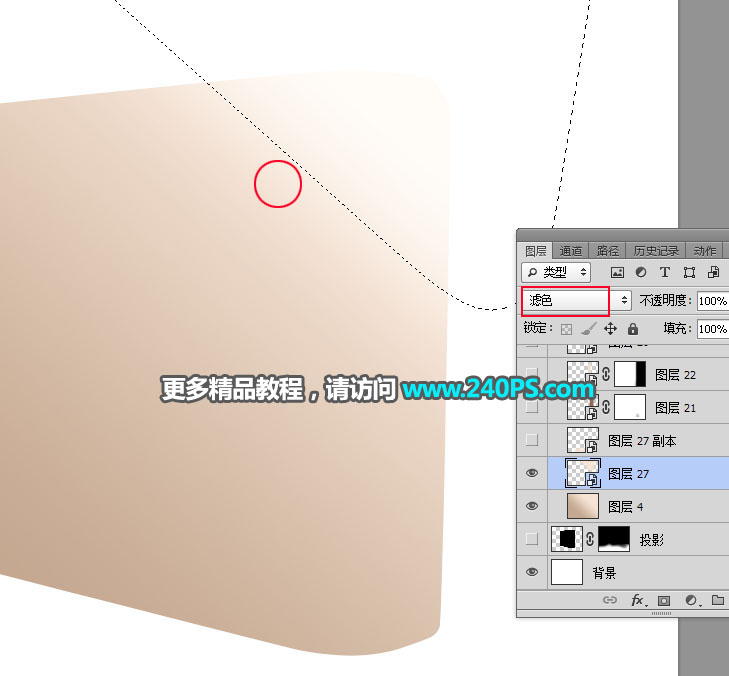Show the 图层 21 layer

[x=532, y=407]
